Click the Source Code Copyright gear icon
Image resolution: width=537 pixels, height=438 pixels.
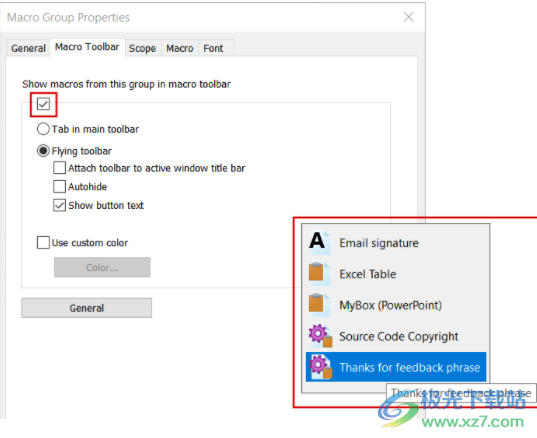click(x=320, y=336)
